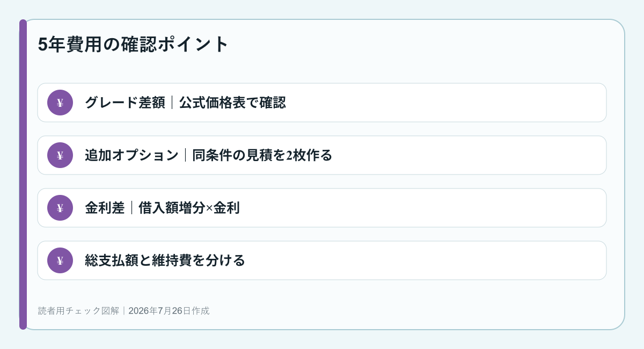Click the divider bar after グレード差額
Viewport: 644px width, 349px height.
(x=172, y=103)
